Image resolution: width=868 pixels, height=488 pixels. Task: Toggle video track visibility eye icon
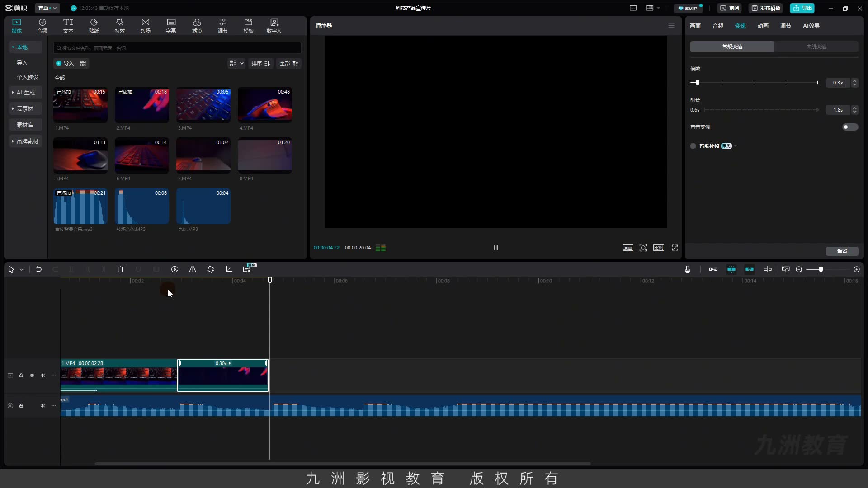click(x=32, y=375)
